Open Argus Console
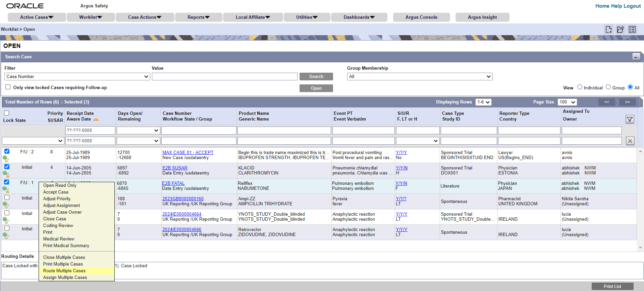Screen dimensions: 644x291 pos(421,17)
